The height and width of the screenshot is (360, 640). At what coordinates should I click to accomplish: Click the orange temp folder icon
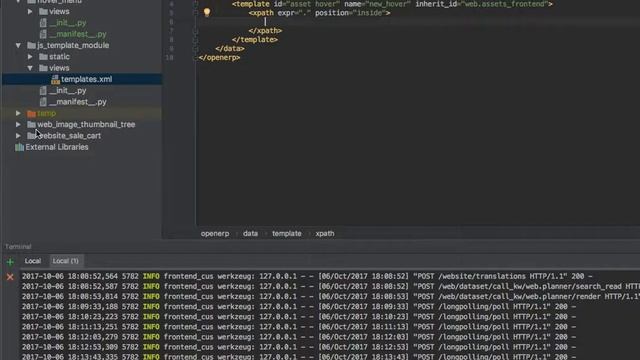click(x=31, y=113)
